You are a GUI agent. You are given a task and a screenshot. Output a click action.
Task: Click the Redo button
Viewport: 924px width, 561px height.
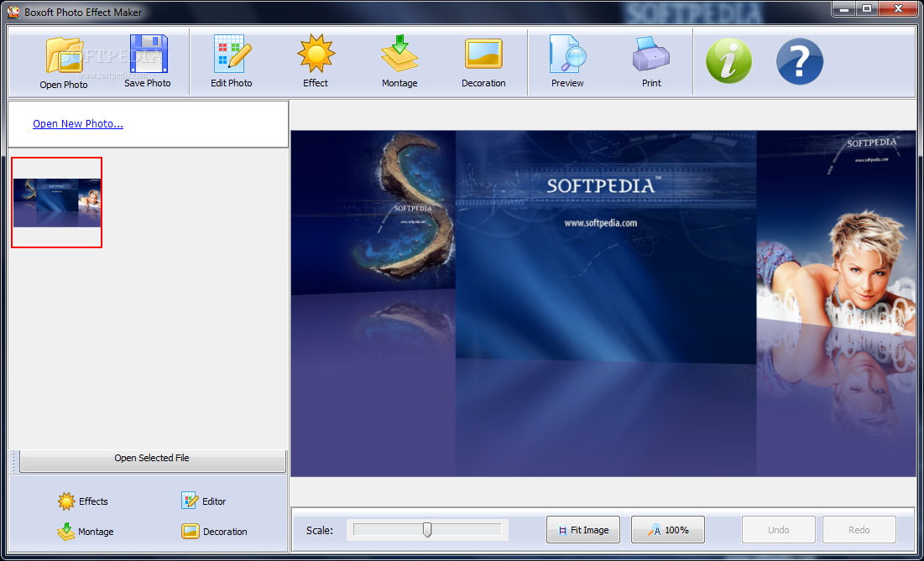(859, 530)
